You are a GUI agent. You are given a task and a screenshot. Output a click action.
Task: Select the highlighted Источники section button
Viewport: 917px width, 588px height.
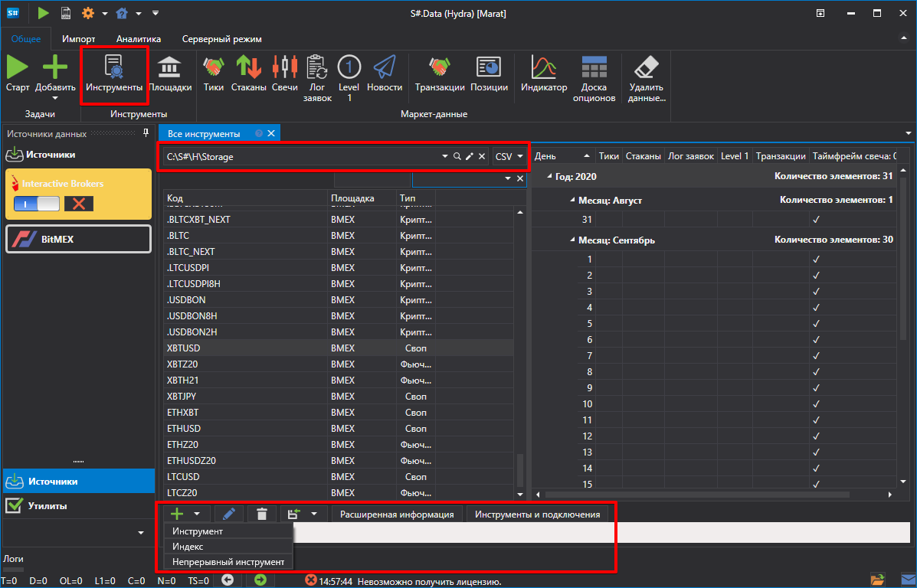pyautogui.click(x=78, y=482)
